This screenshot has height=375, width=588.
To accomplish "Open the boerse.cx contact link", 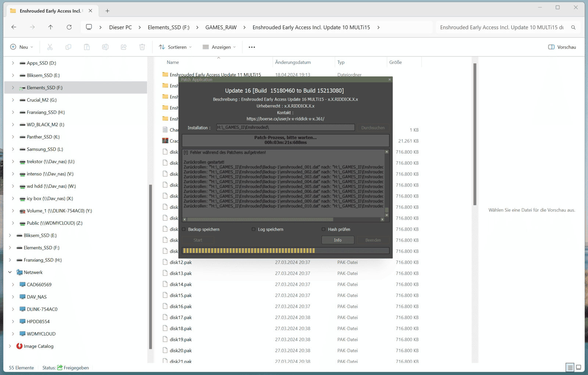I will [286, 119].
